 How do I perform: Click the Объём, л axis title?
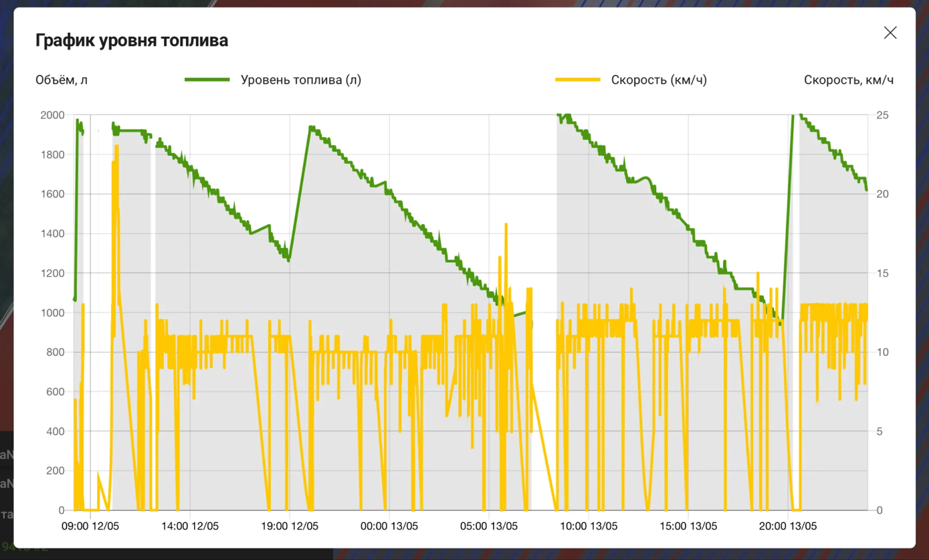pos(62,80)
